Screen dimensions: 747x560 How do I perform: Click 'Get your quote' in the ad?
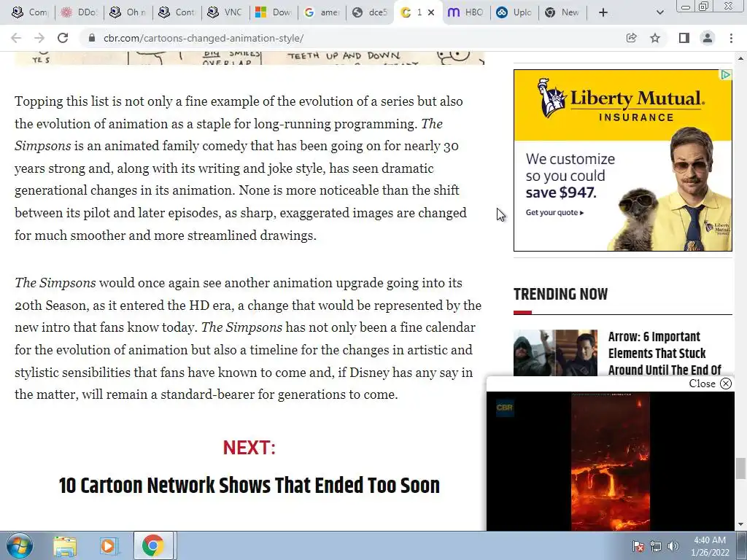[x=554, y=212]
